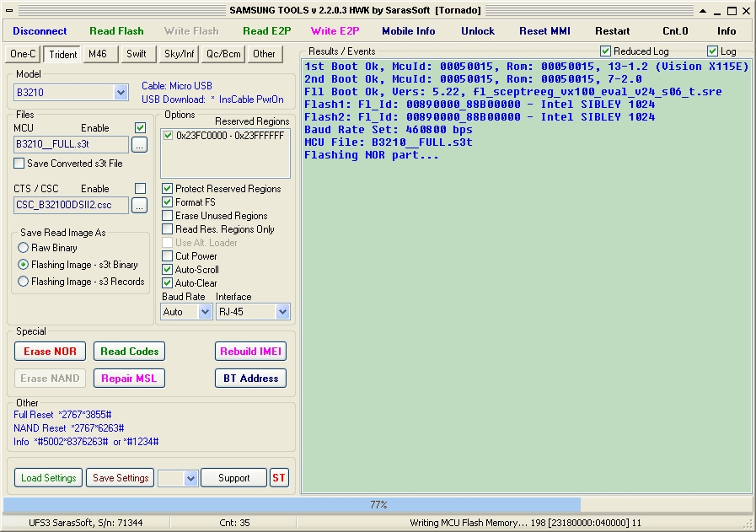Switch to the Other tab
Viewport: 756px width, 532px height.
click(264, 54)
